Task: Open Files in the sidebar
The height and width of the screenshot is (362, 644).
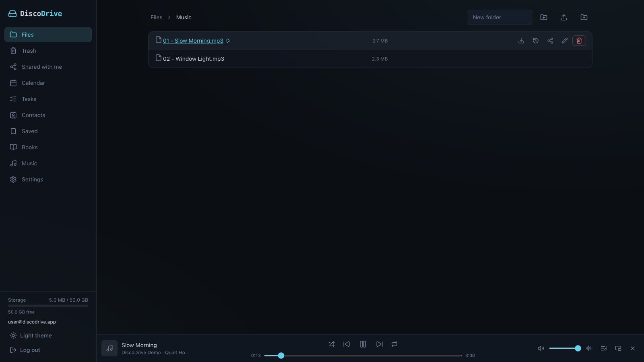Action: (48, 35)
